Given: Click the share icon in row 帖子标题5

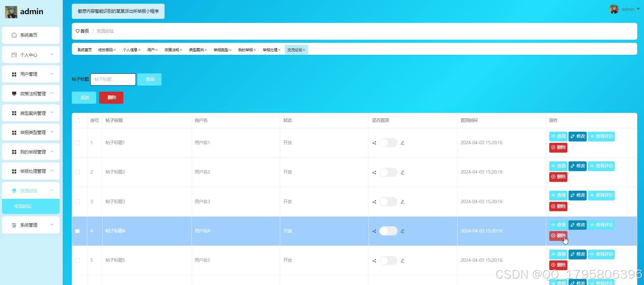Looking at the screenshot, I should pos(374,261).
